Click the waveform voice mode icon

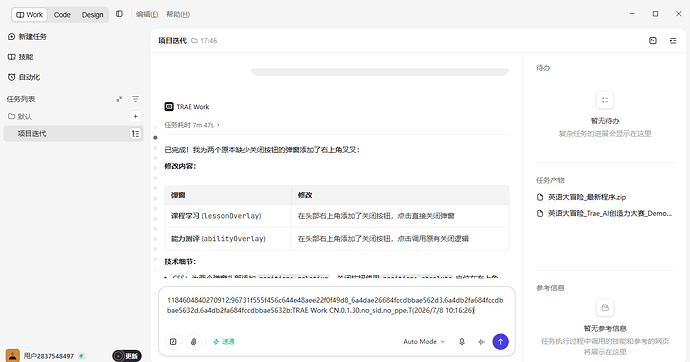click(x=481, y=341)
